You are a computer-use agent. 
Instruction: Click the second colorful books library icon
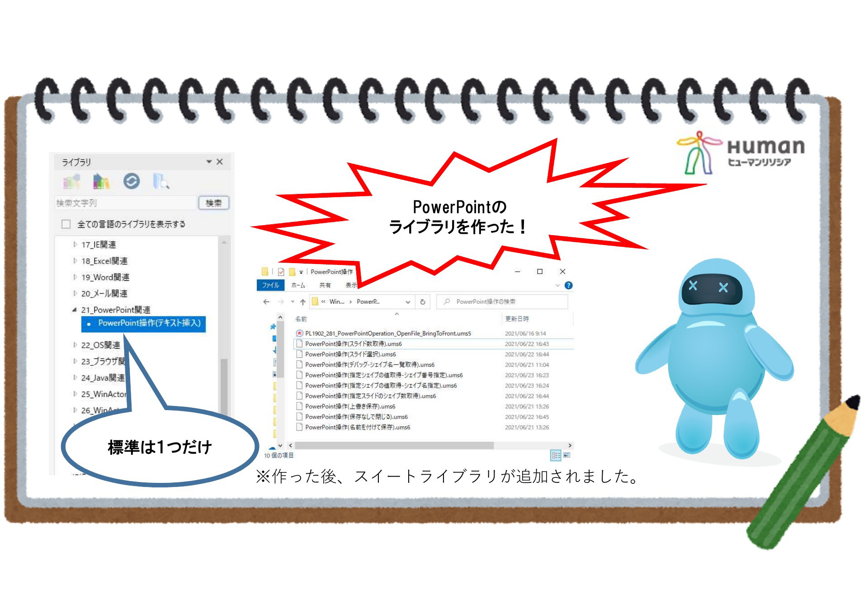click(x=101, y=182)
